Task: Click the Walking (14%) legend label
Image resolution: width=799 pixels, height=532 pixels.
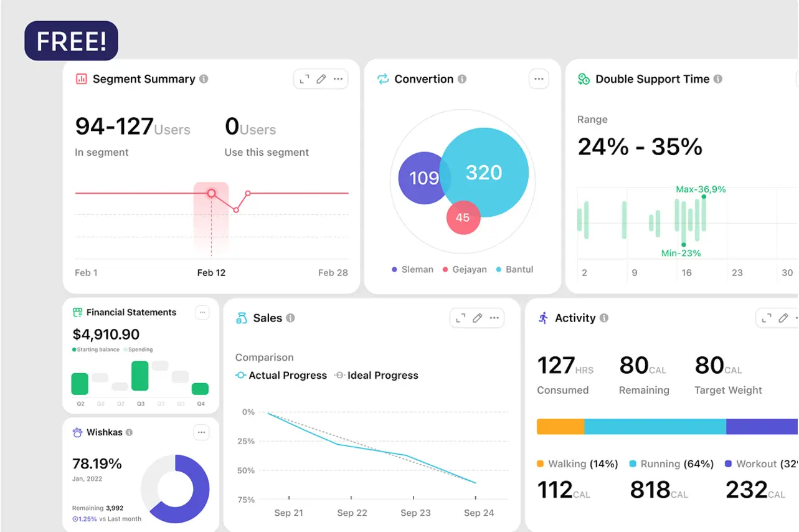Action: [x=577, y=464]
